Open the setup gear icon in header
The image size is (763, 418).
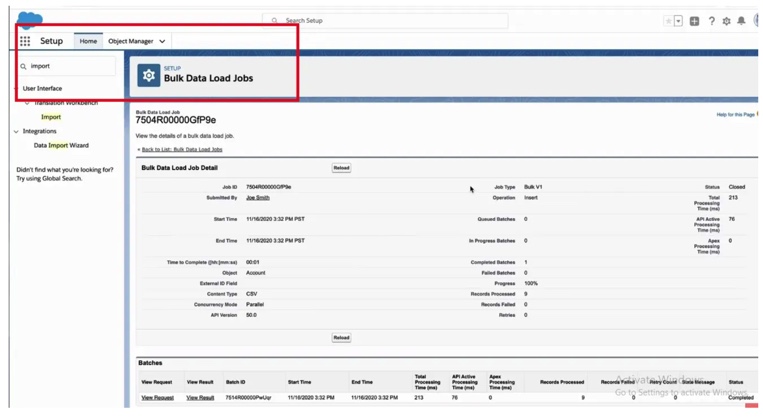(x=727, y=21)
